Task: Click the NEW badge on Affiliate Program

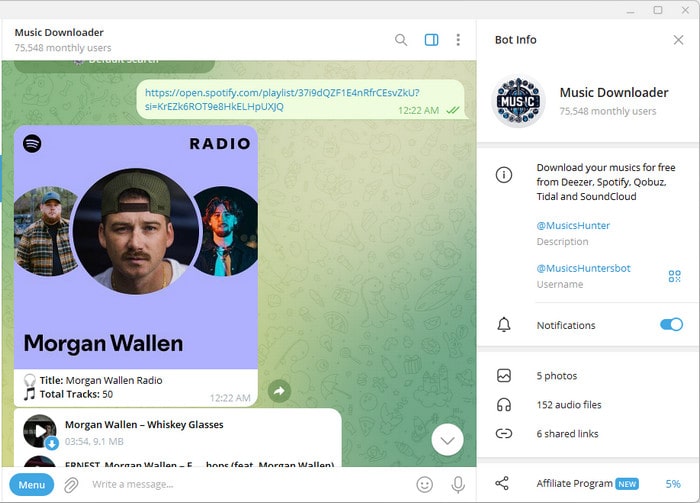Action: coord(627,484)
